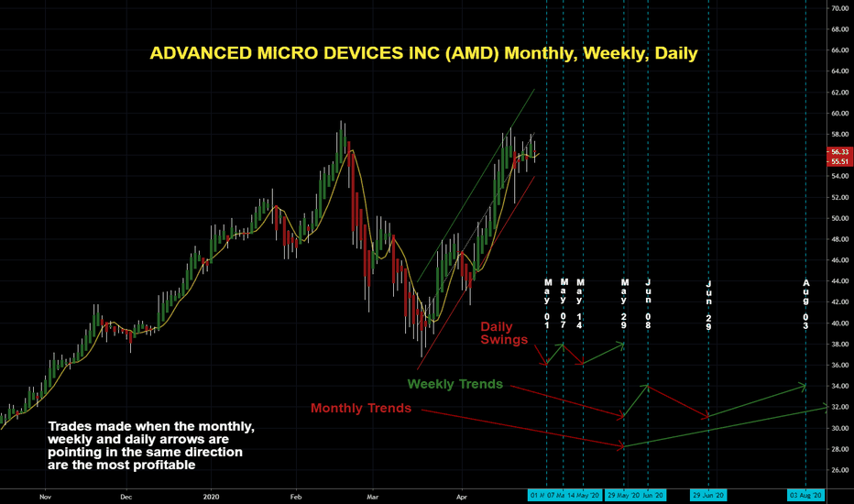This screenshot has height=504, width=854.
Task: Click the "29 Jun '20" highlighted date marker
Action: [x=708, y=495]
